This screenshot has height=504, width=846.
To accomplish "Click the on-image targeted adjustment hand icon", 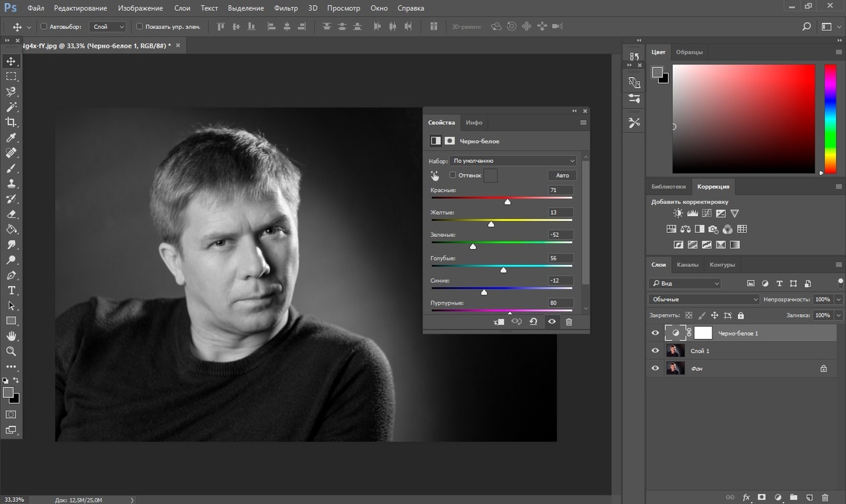I will coord(434,175).
